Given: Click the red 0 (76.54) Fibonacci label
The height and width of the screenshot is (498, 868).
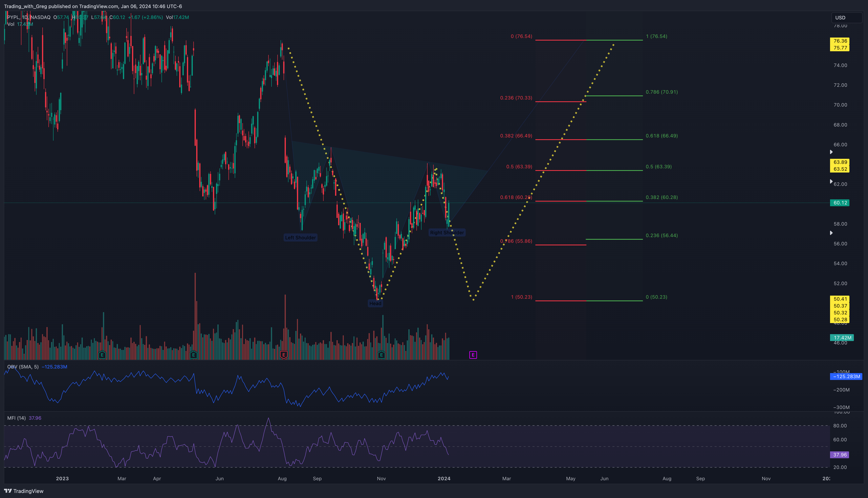Looking at the screenshot, I should (x=521, y=36).
